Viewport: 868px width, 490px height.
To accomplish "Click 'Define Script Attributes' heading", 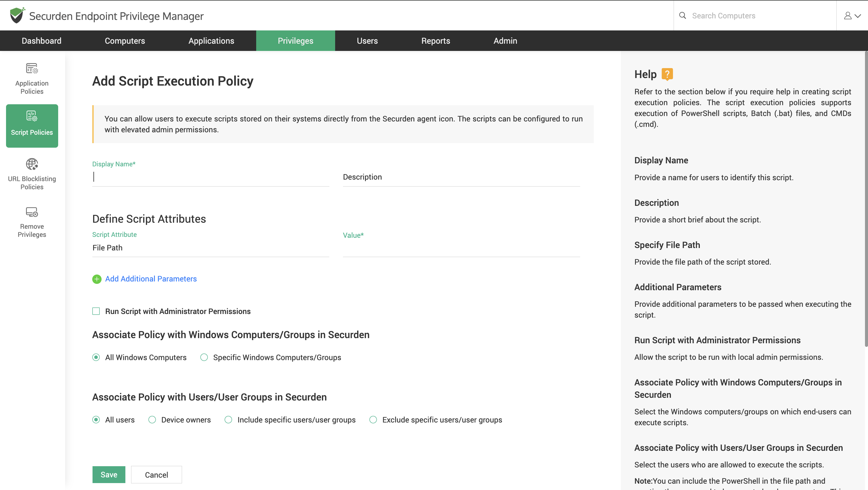I will click(x=149, y=219).
